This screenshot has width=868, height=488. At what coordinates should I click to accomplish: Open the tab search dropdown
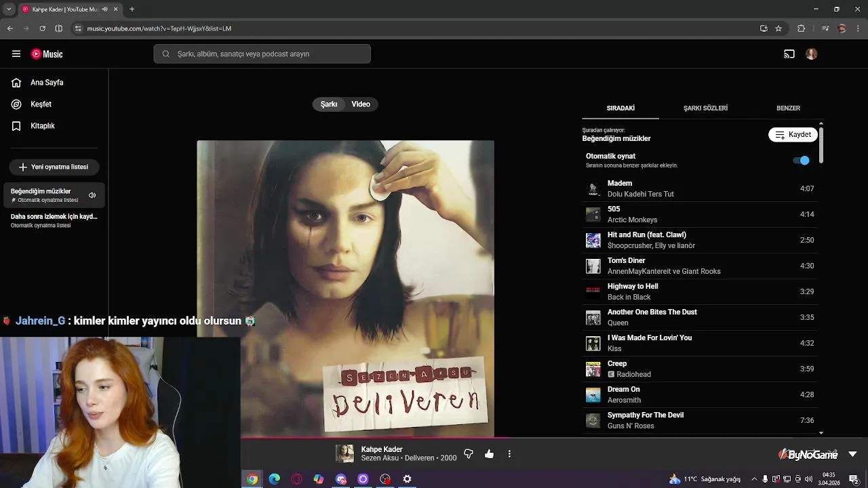(9, 9)
